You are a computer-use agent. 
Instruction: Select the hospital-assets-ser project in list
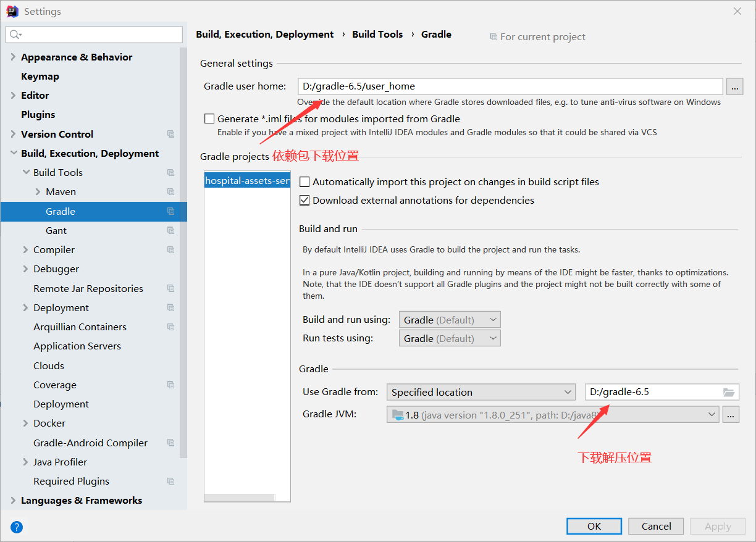(x=247, y=180)
